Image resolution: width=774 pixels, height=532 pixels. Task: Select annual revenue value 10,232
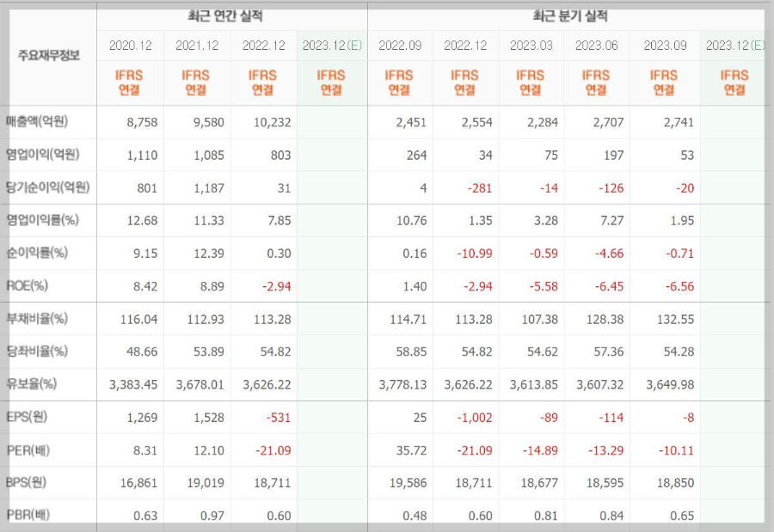[273, 122]
